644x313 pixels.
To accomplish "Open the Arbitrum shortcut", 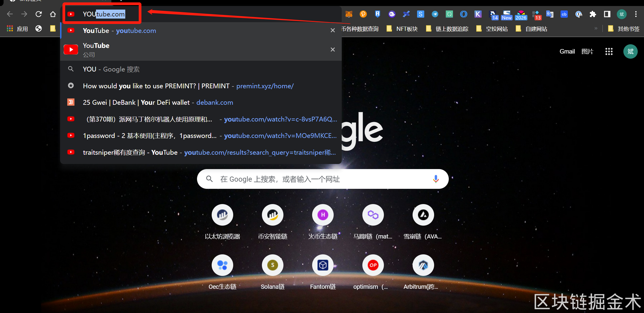I will coord(423,272).
